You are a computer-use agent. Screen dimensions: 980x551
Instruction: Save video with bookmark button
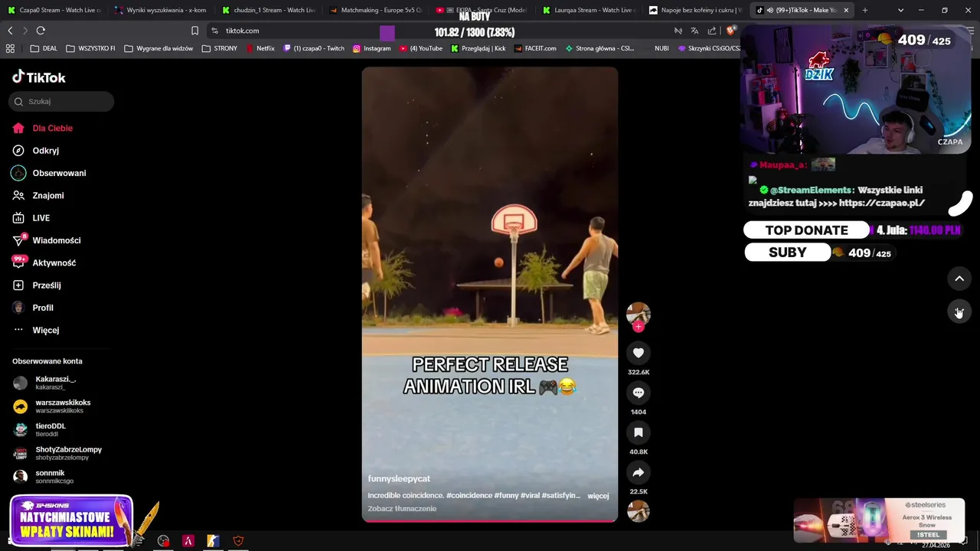(x=639, y=432)
